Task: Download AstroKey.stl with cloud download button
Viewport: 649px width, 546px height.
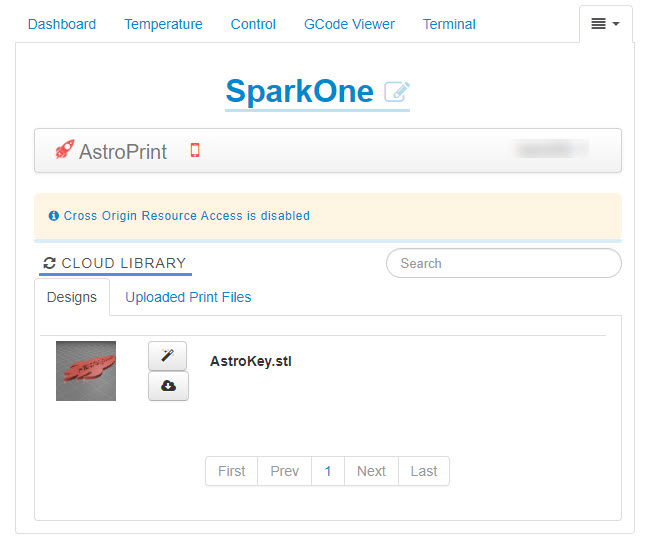Action: point(168,386)
